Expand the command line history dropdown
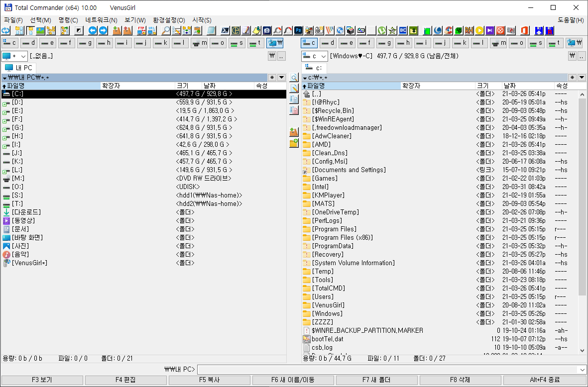This screenshot has height=387, width=588. tap(583, 370)
